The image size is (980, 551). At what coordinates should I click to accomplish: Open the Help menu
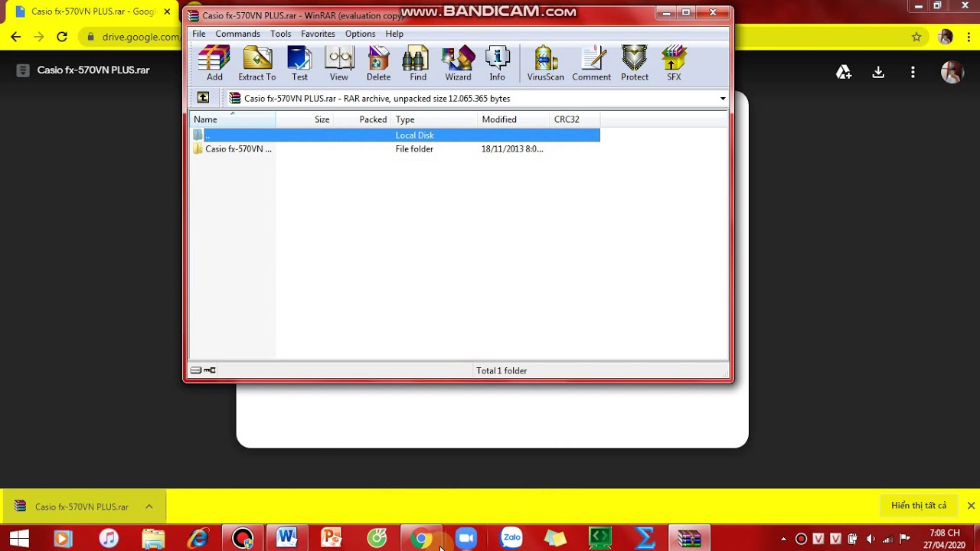[394, 34]
